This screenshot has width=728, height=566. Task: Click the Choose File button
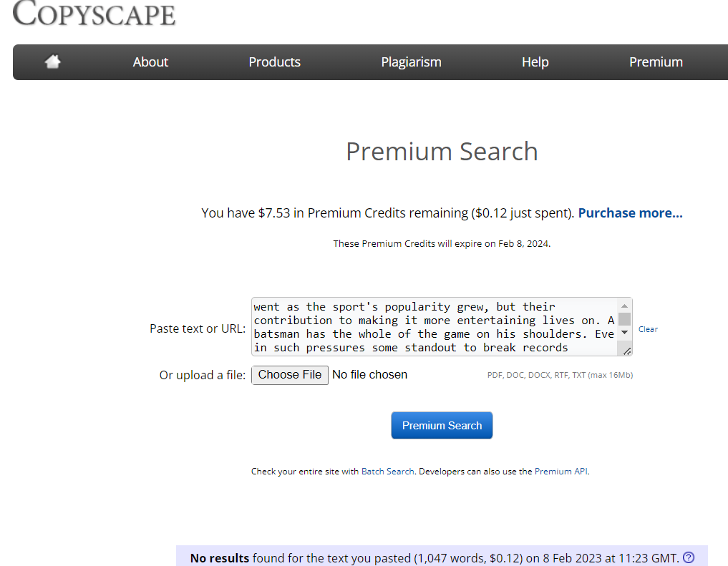coord(290,375)
